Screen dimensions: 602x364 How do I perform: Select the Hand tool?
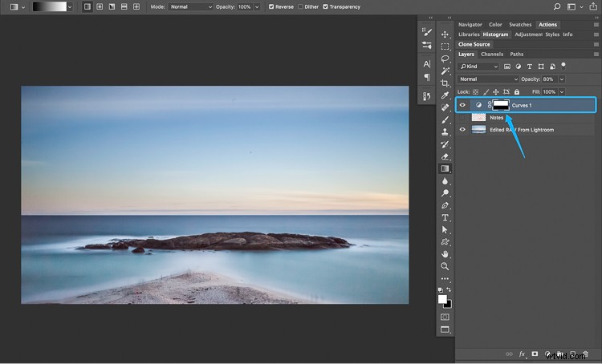click(x=445, y=254)
